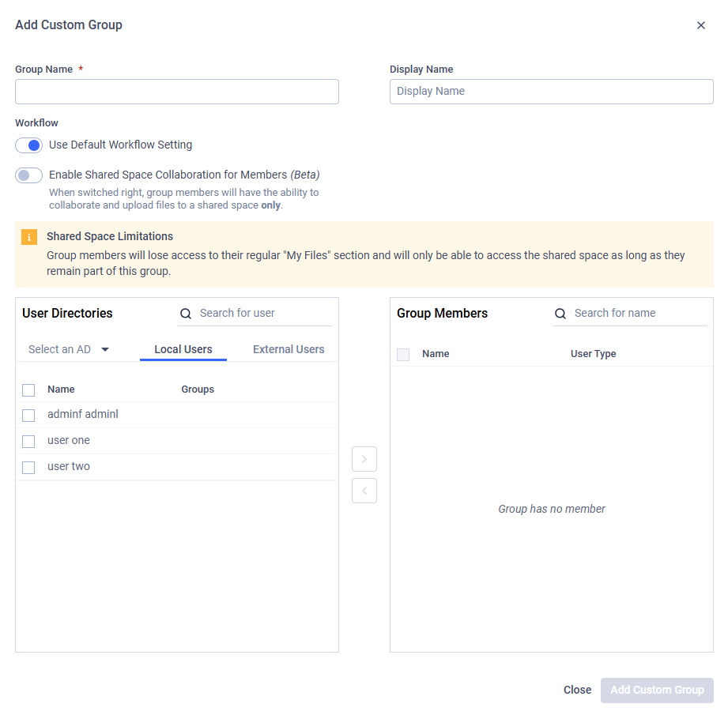Click inside the Group Name field
Viewport: 728px width, 715px height.
176,92
